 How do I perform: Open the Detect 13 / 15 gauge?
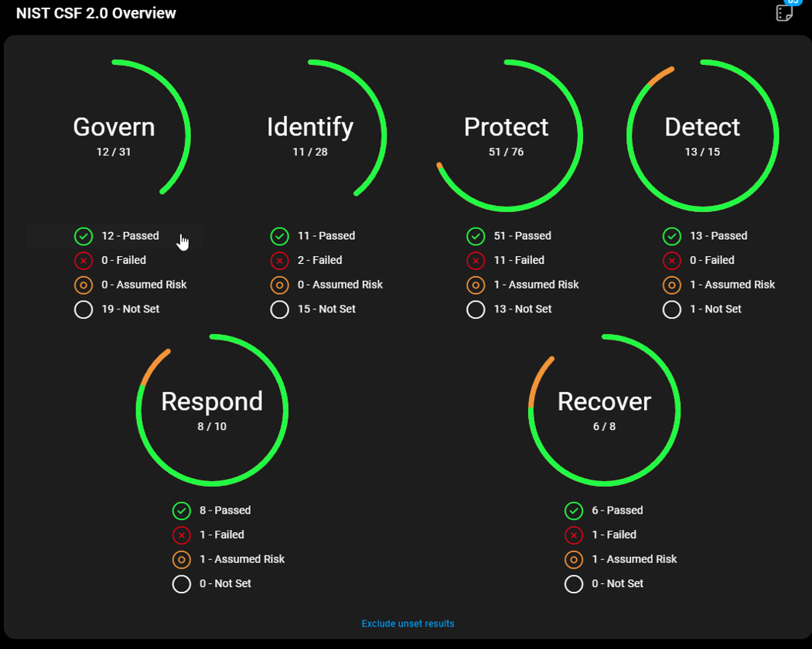click(x=702, y=135)
